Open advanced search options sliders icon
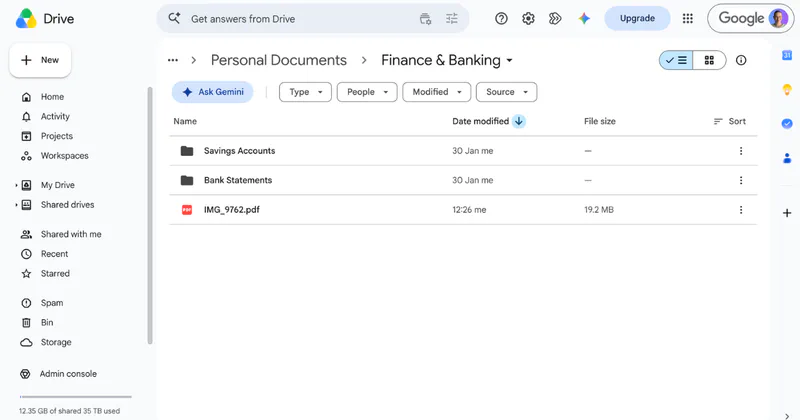Viewport: 800px width, 420px height. (x=452, y=19)
